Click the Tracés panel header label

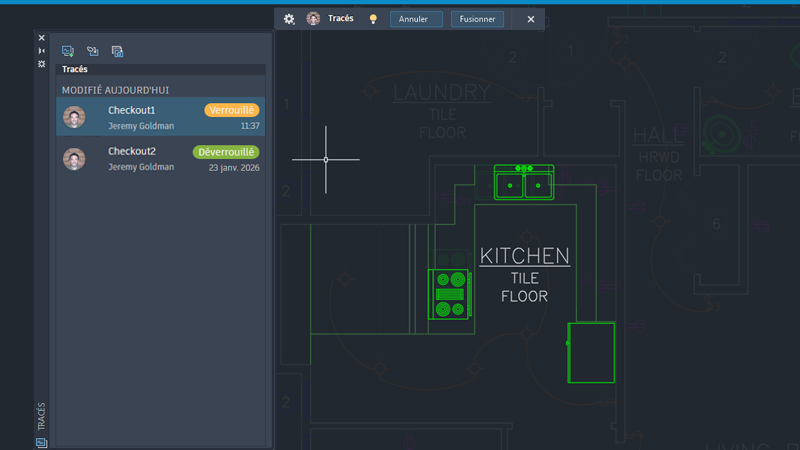[74, 69]
